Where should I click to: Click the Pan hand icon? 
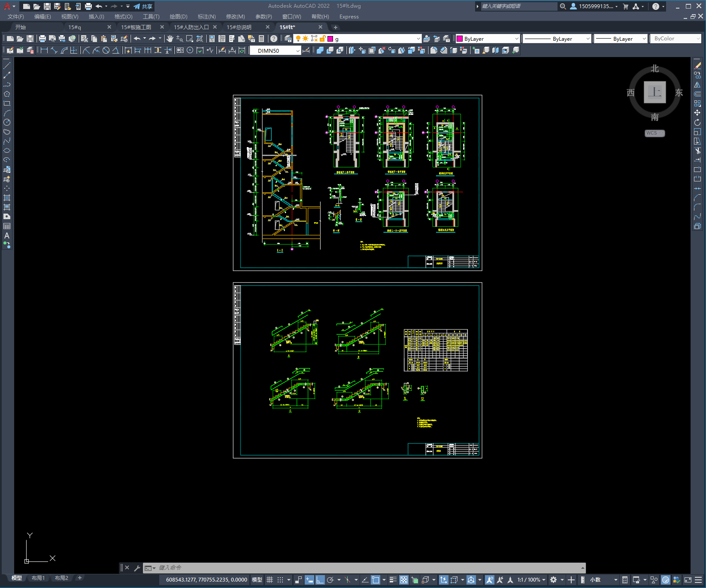170,39
